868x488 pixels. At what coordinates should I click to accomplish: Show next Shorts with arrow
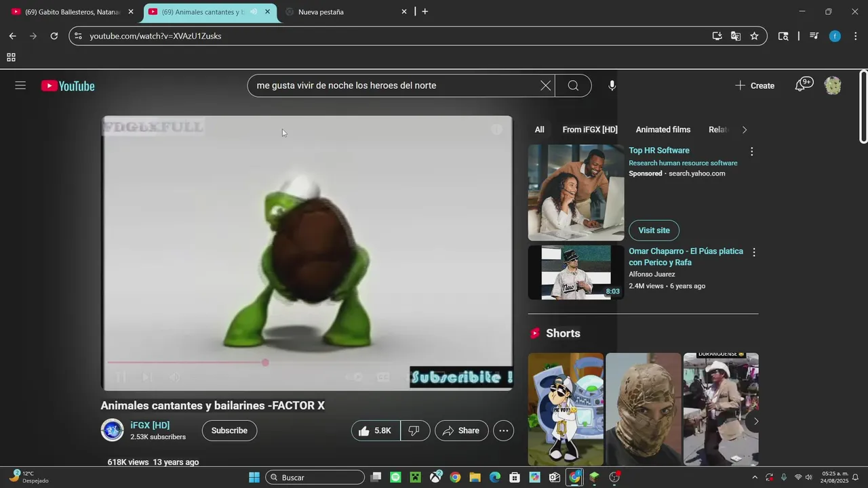(x=756, y=422)
